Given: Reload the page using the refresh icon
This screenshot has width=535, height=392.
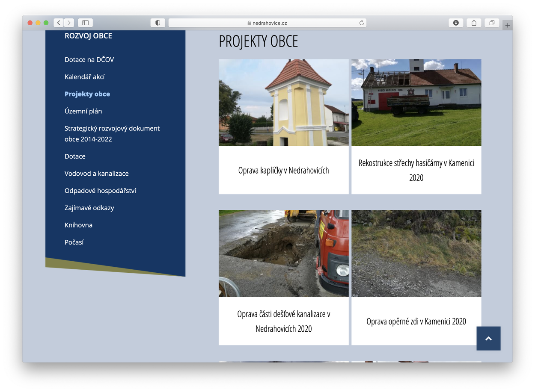Looking at the screenshot, I should (362, 23).
